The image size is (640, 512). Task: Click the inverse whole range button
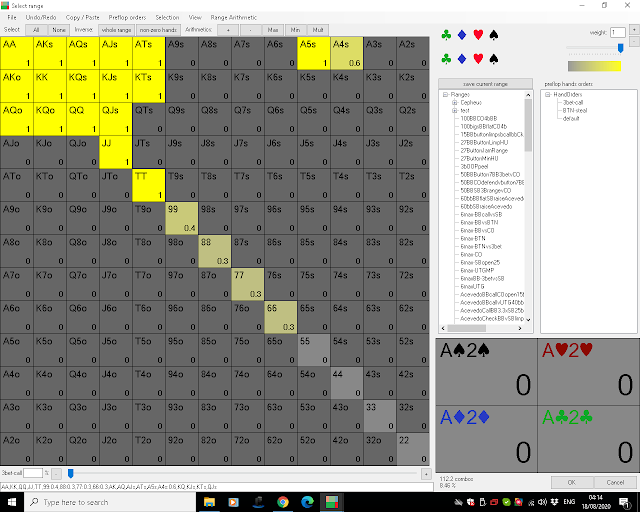[116, 30]
